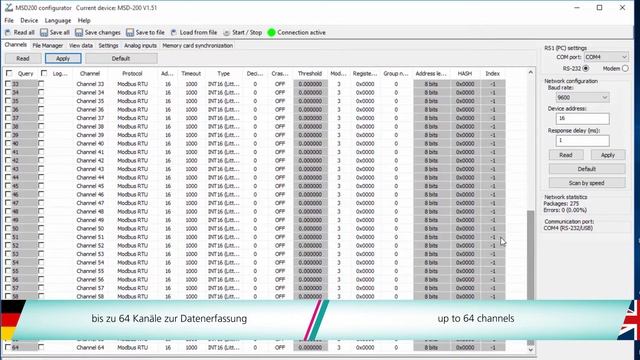
Task: Click the Threshold column header
Action: [x=310, y=73]
